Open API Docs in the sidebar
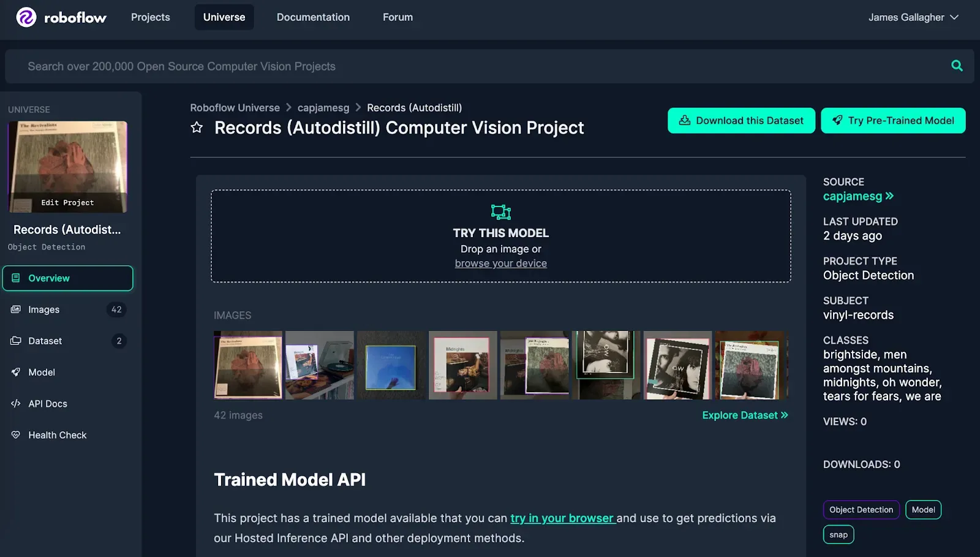980x557 pixels. click(67, 403)
